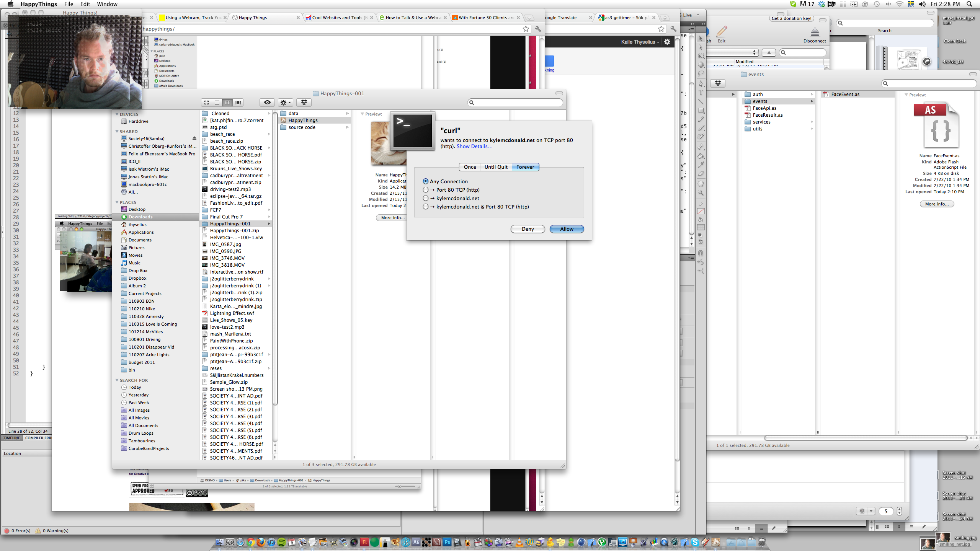Open Quick Look eye in HappyThings-001 window
The height and width of the screenshot is (551, 980).
tap(267, 103)
